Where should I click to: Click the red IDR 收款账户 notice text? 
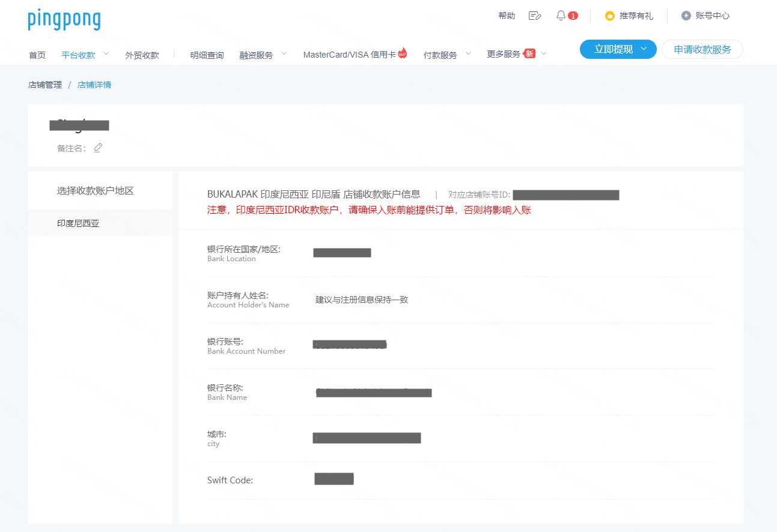click(x=369, y=210)
